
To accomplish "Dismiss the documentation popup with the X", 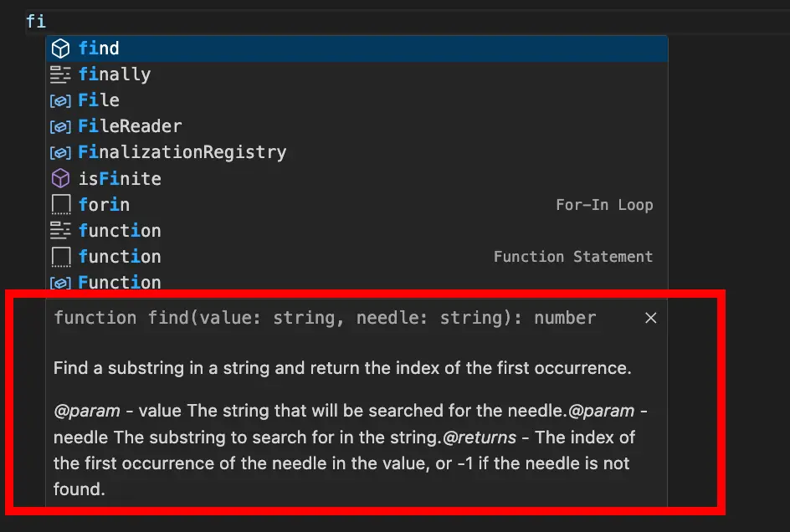I will point(651,318).
